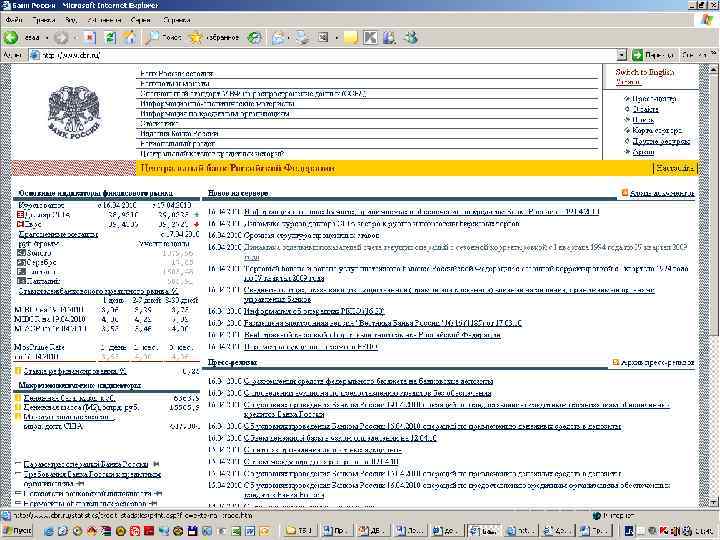Switch to the active Банк России taskbar button
The image size is (720, 540).
[x=484, y=531]
